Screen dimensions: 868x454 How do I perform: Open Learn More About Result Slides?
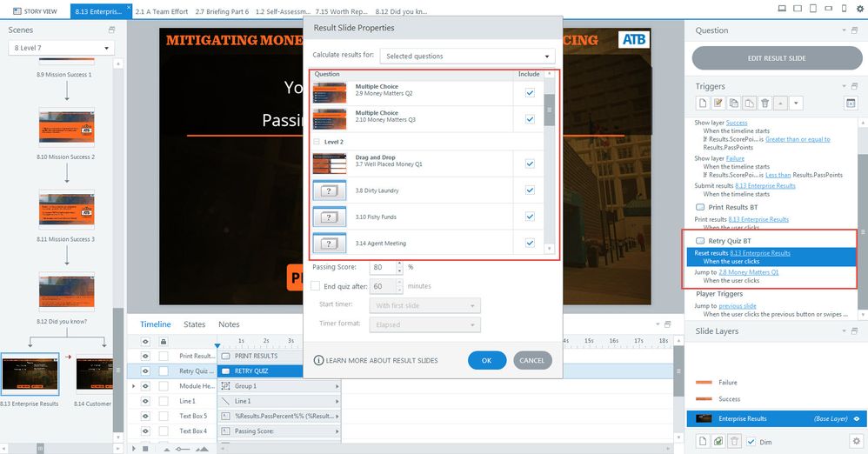tap(382, 360)
